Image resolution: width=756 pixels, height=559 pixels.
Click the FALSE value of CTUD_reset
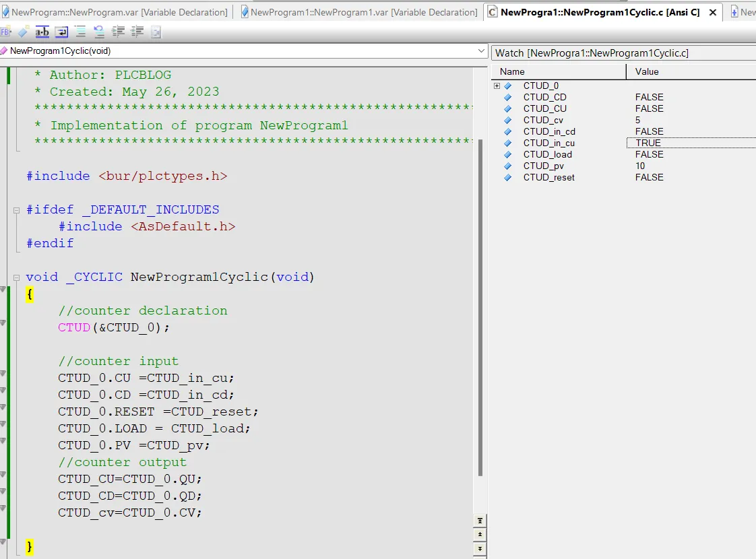coord(649,177)
